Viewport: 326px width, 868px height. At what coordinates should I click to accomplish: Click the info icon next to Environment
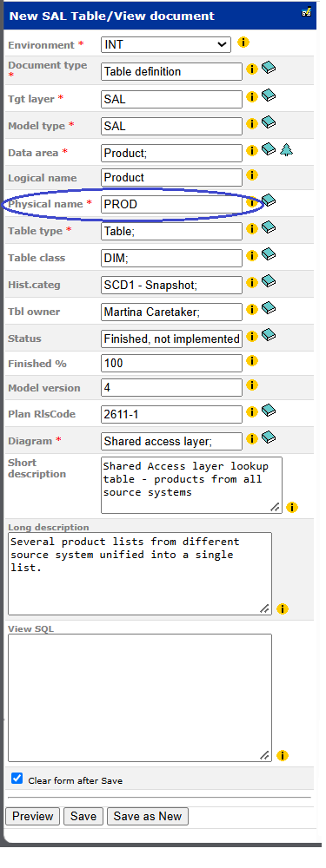243,42
